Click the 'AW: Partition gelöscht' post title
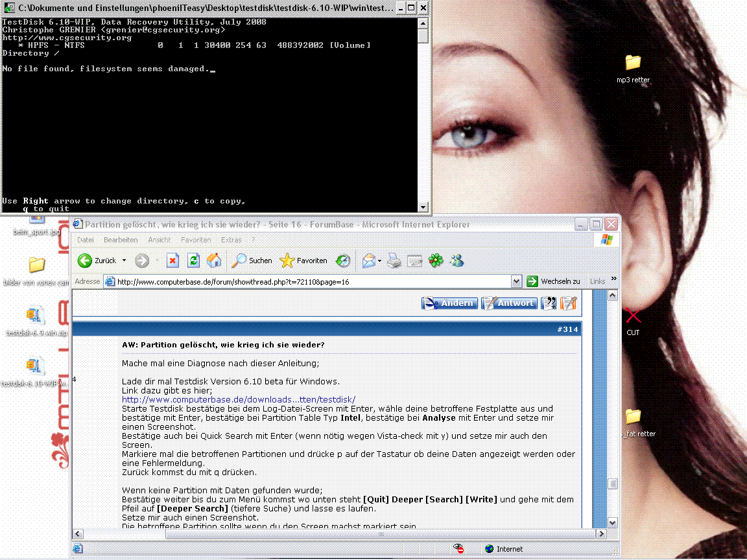Image resolution: width=747 pixels, height=560 pixels. [x=223, y=344]
